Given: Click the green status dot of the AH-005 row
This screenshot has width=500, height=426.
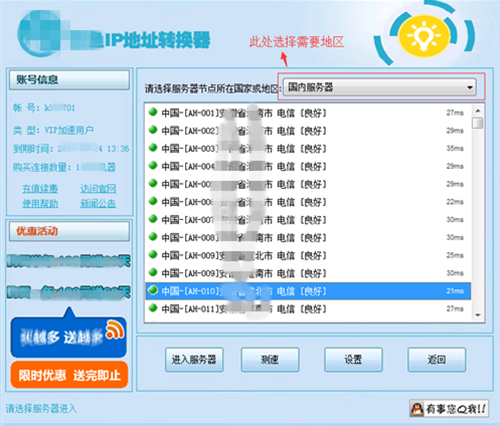Looking at the screenshot, I should (153, 183).
